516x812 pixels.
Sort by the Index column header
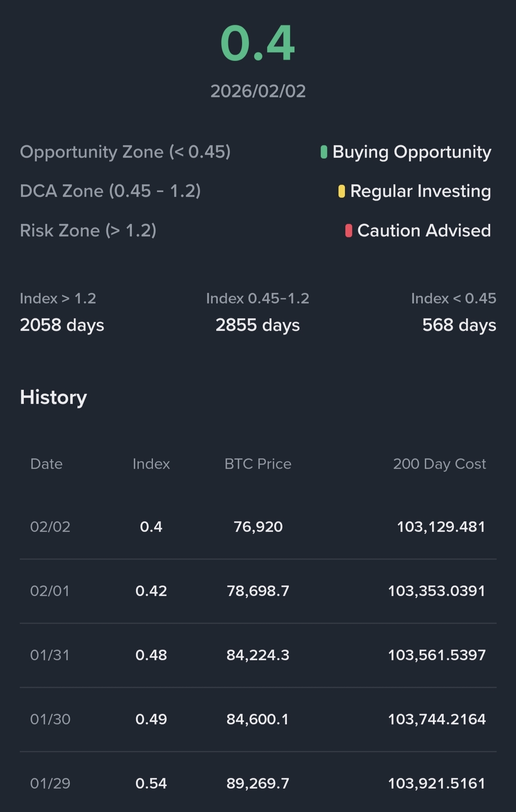click(151, 464)
